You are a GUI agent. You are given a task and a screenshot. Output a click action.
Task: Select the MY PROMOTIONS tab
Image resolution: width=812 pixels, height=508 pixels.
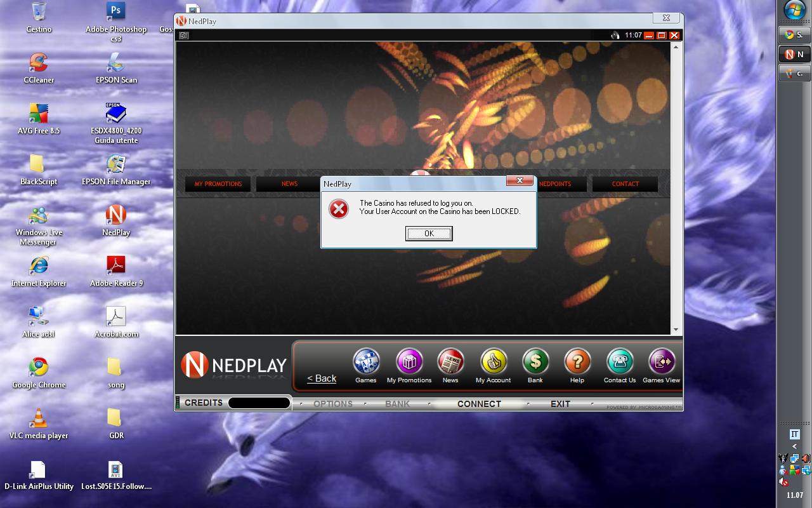coord(218,184)
